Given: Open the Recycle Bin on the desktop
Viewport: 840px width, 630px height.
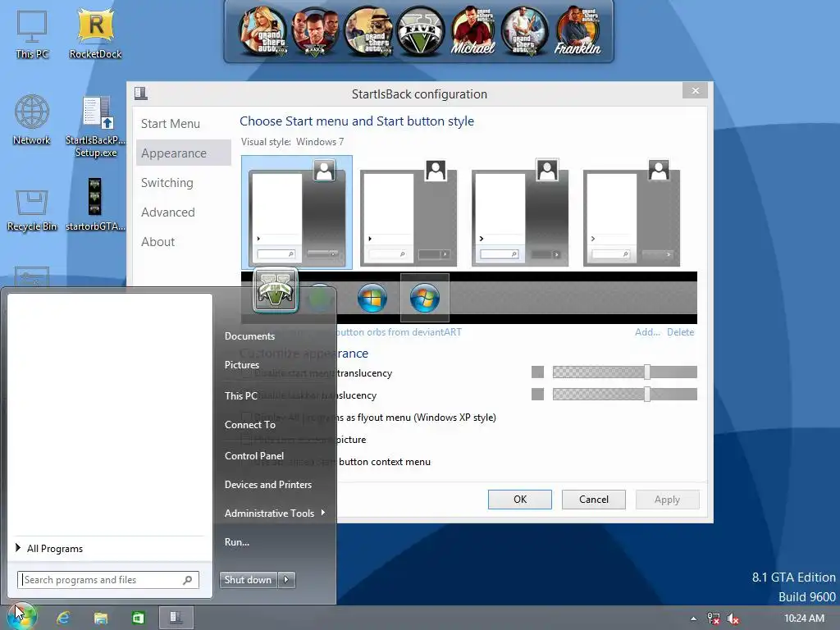Looking at the screenshot, I should (32, 210).
